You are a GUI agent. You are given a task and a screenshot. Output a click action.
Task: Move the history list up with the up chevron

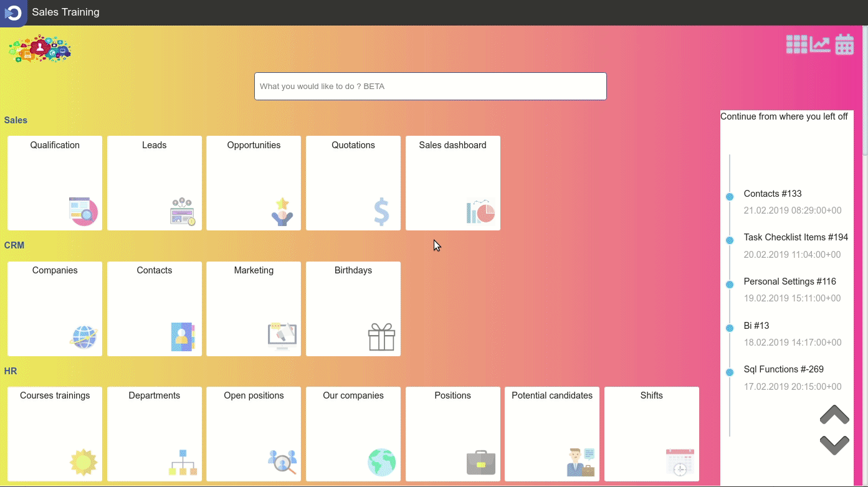coord(834,415)
